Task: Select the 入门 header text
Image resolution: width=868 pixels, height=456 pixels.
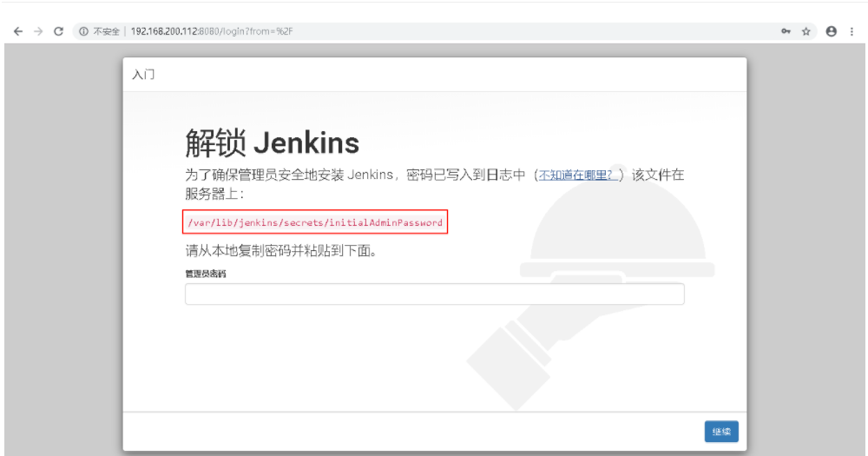Action: (143, 74)
